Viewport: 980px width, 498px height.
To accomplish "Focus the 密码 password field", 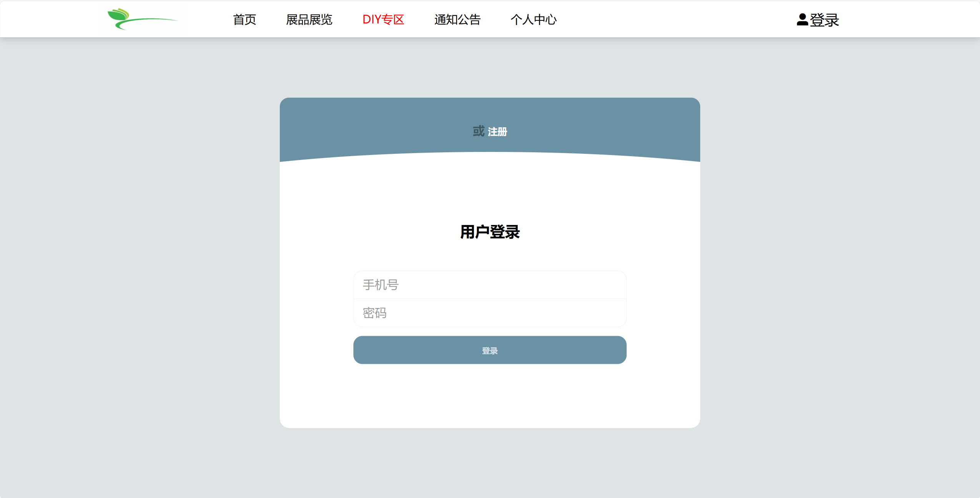I will click(x=490, y=313).
